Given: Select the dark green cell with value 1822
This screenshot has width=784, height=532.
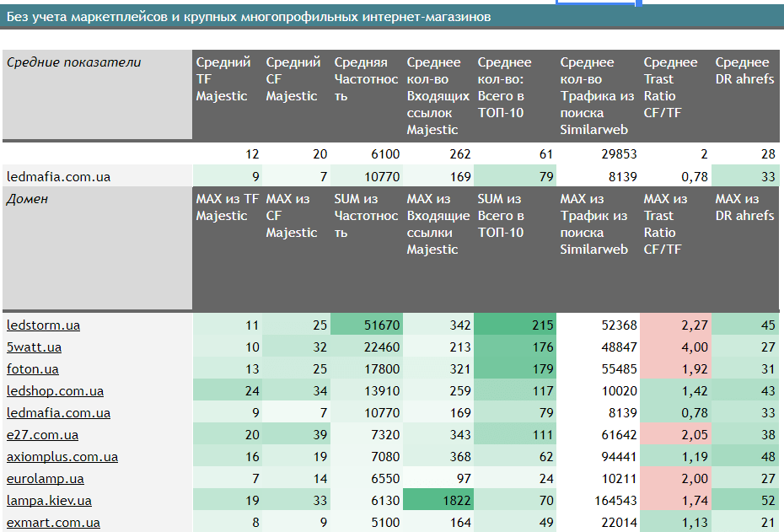Looking at the screenshot, I should point(438,501).
